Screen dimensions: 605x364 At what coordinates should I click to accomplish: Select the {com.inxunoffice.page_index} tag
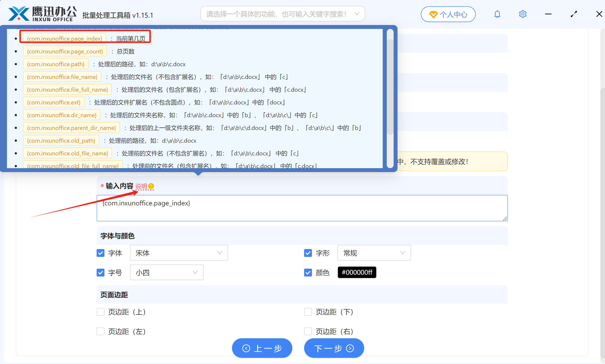(64, 38)
